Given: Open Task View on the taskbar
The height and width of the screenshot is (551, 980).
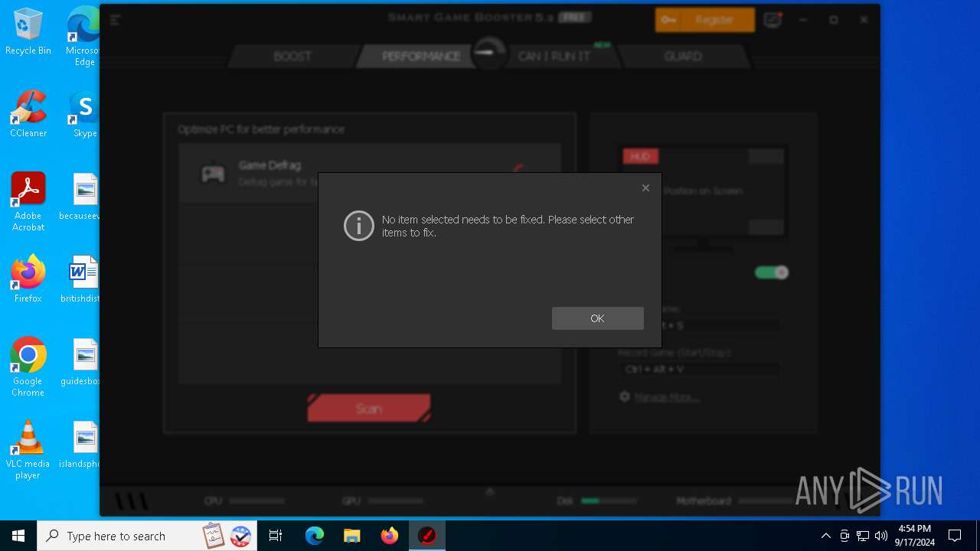Looking at the screenshot, I should [276, 536].
